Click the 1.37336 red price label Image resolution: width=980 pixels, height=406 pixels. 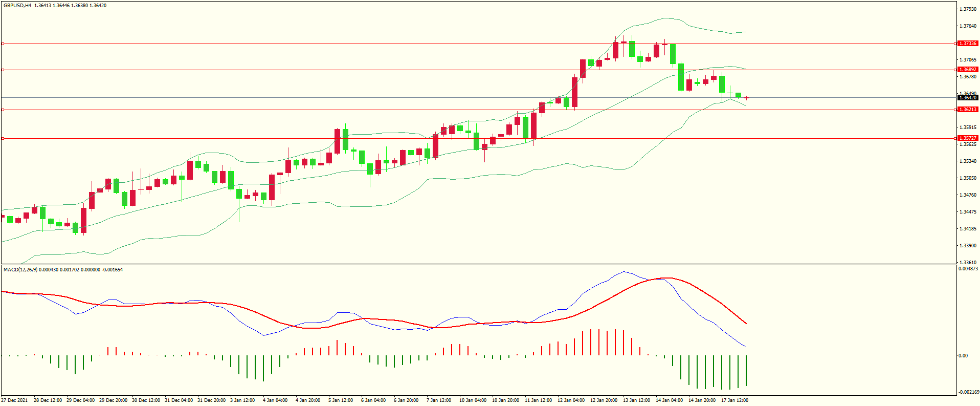point(968,44)
